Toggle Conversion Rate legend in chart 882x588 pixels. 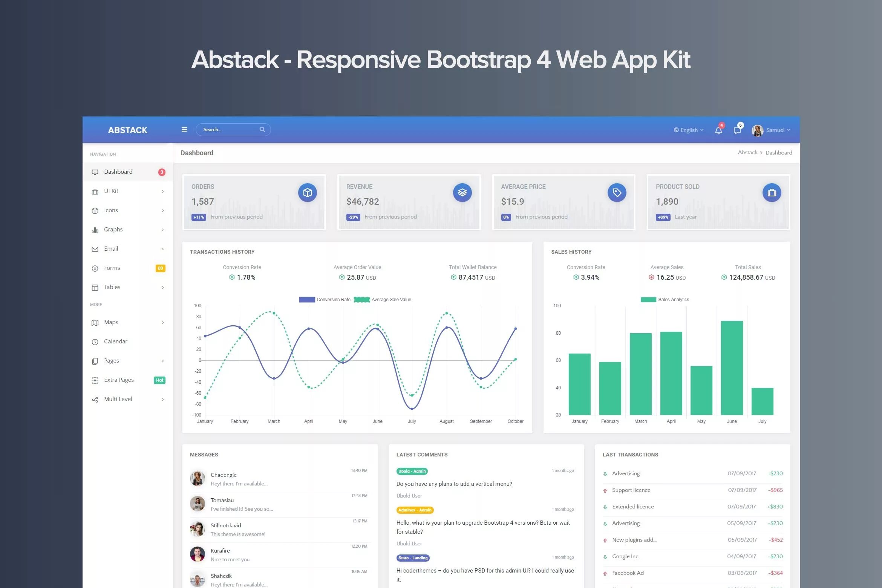[x=325, y=300]
